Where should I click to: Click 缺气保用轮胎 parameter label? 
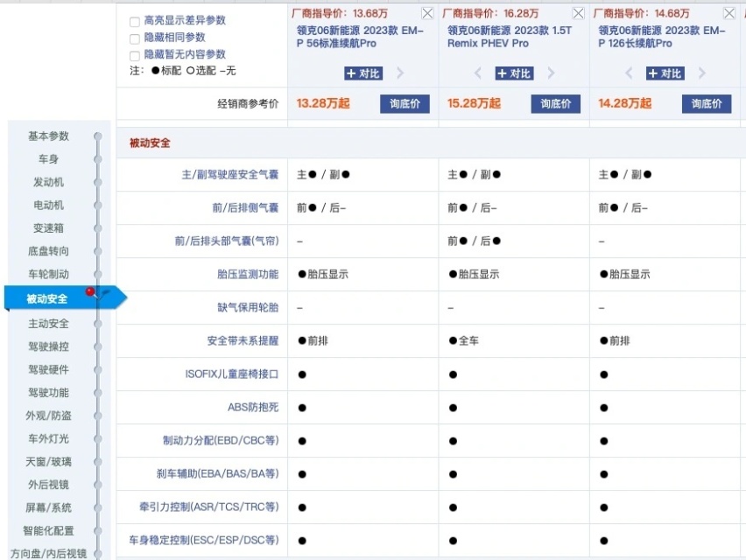(x=248, y=308)
